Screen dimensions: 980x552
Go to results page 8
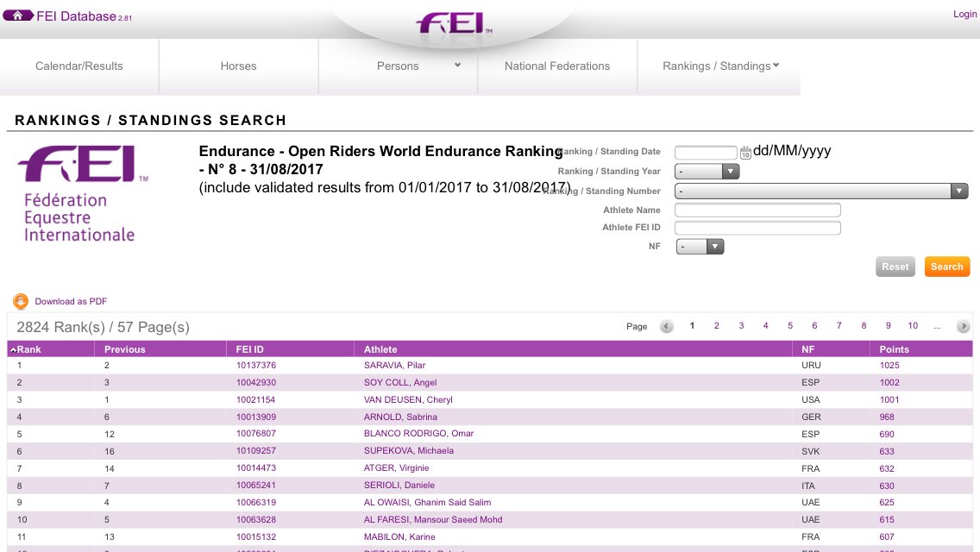coord(864,326)
